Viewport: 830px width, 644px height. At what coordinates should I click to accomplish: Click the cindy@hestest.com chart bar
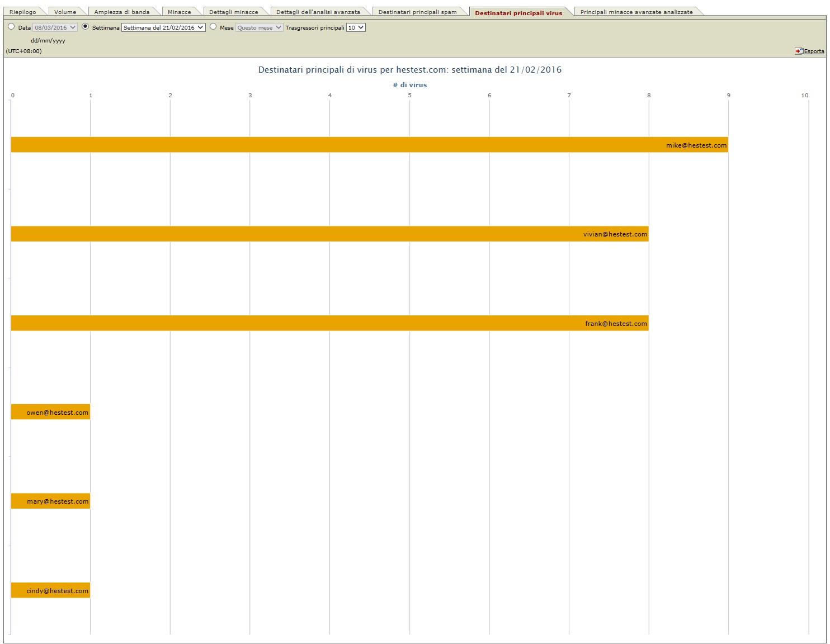click(x=50, y=590)
